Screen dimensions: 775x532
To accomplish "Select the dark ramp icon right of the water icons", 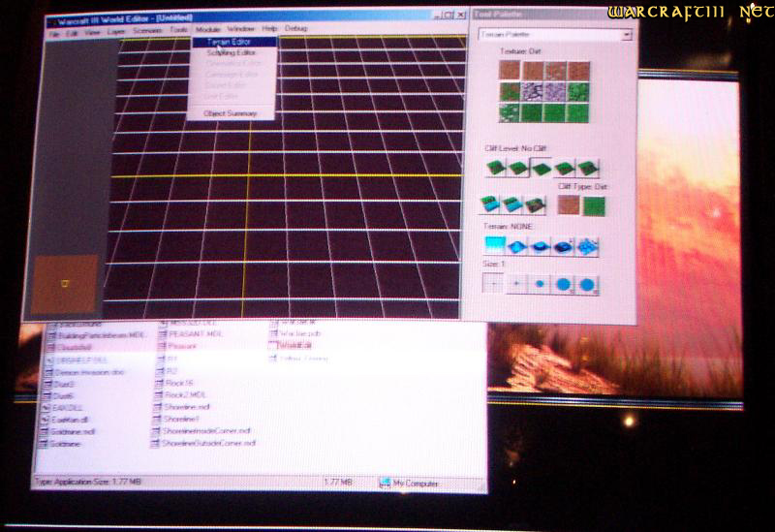I will point(536,204).
